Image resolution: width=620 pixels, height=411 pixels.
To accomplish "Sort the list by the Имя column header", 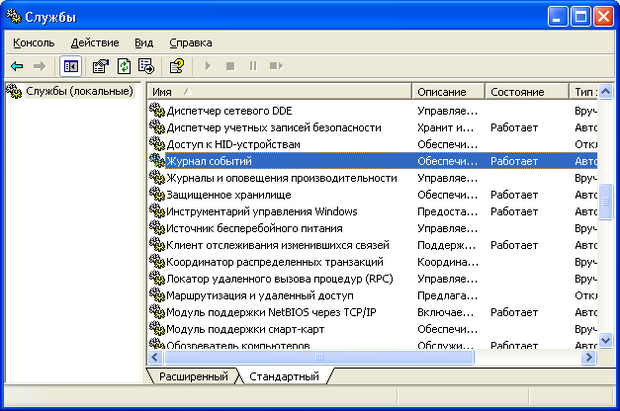I will pos(279,92).
